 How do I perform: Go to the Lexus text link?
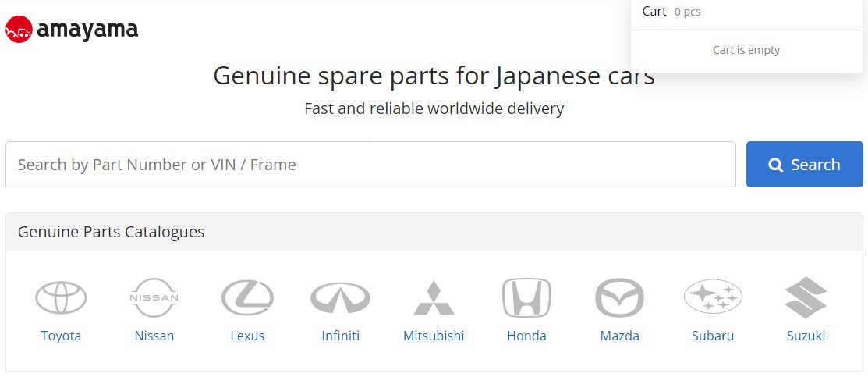point(247,336)
